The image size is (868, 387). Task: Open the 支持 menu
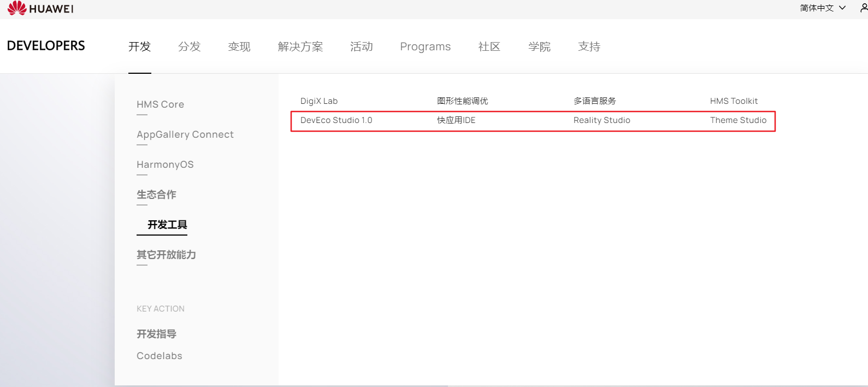[589, 46]
